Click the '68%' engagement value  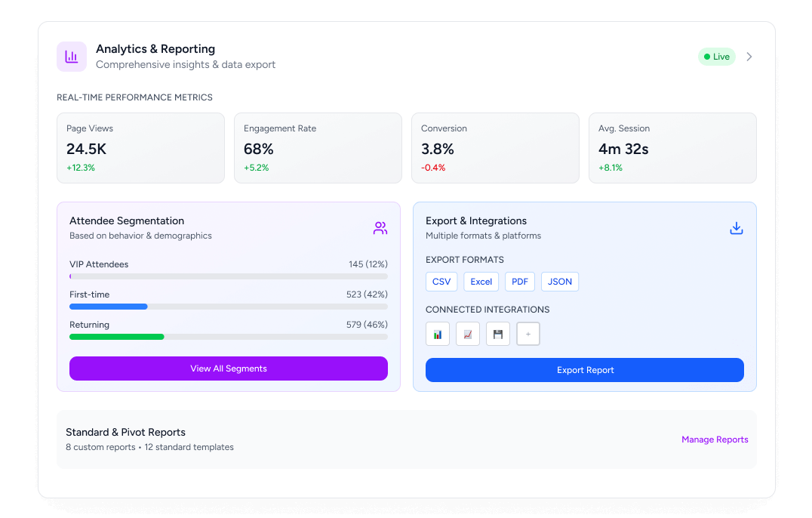tap(258, 150)
